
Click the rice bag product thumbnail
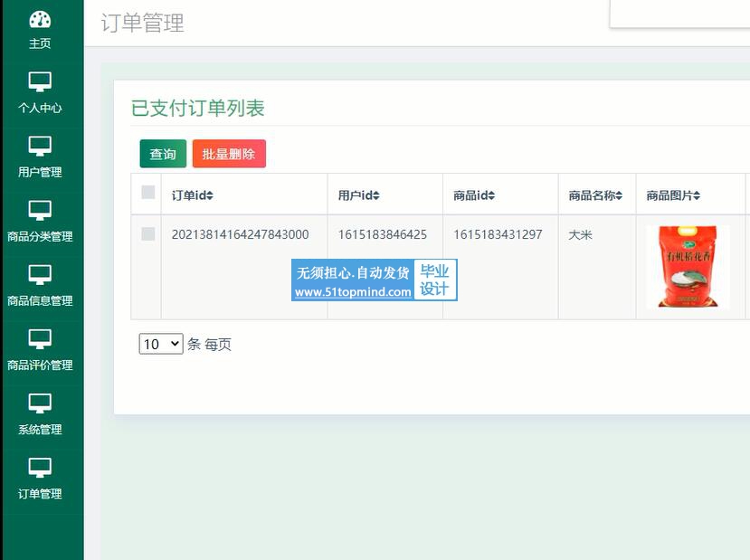pos(688,267)
